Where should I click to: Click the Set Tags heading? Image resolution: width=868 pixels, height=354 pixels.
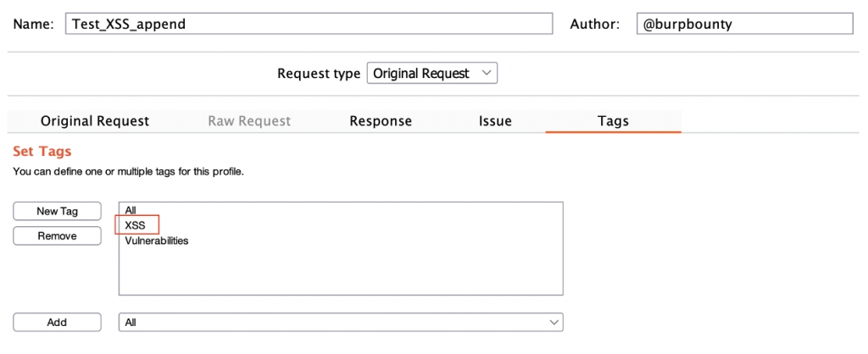[42, 152]
